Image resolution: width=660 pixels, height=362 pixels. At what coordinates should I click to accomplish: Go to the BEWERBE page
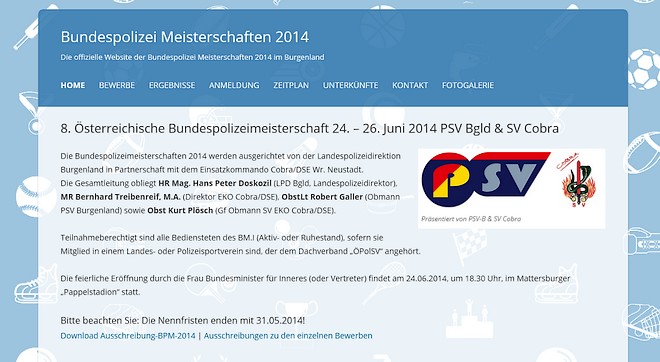117,85
